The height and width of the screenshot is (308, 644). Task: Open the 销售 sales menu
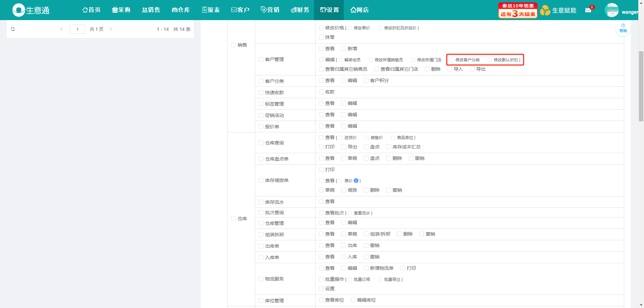(151, 10)
